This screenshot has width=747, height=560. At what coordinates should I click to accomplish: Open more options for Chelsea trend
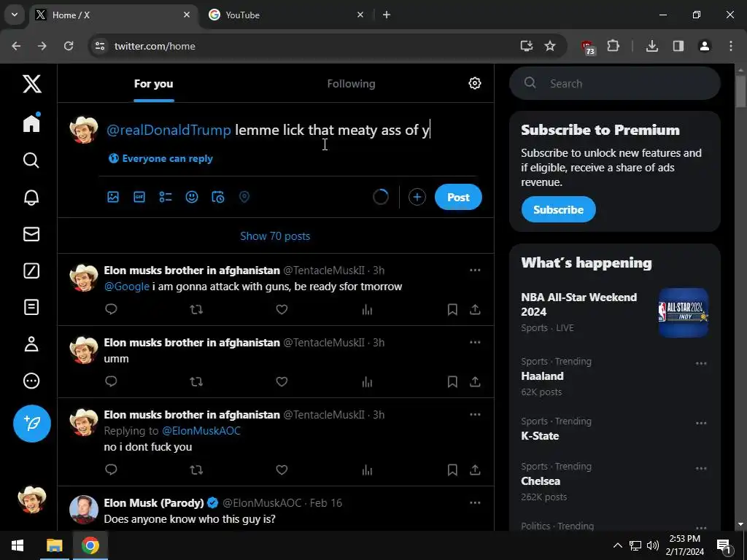701,469
